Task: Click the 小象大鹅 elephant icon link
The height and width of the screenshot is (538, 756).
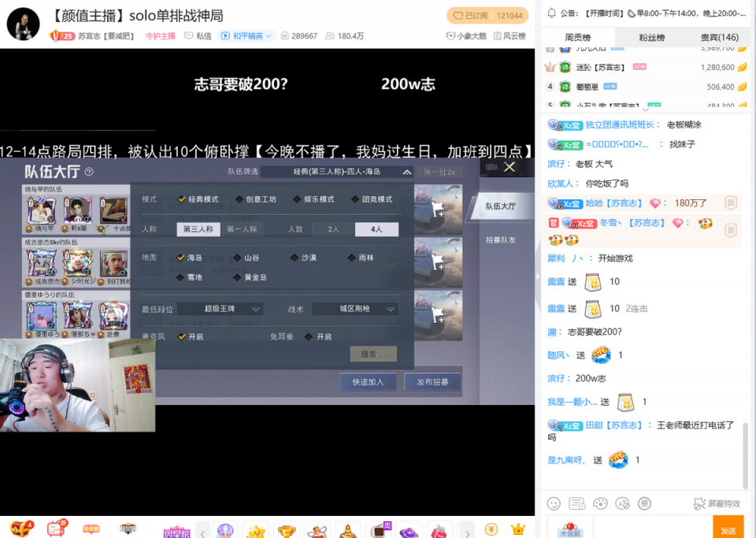Action: [x=465, y=35]
